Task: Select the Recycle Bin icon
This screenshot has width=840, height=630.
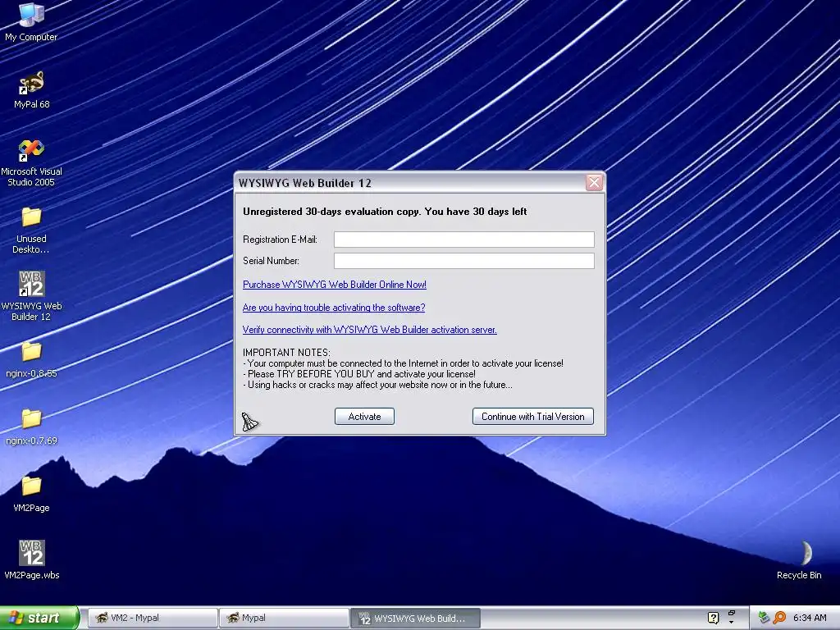Action: (x=799, y=559)
